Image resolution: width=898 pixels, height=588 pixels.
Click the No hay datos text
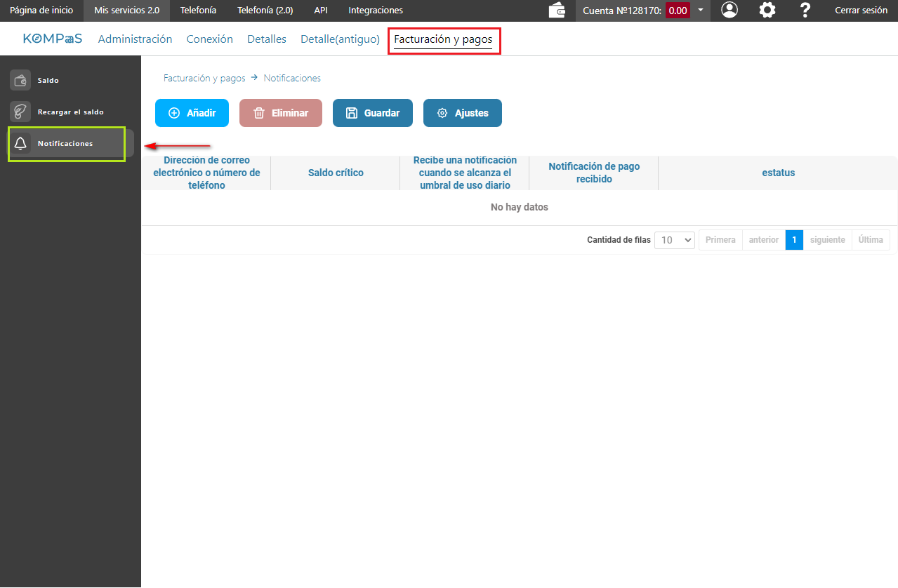(x=520, y=207)
